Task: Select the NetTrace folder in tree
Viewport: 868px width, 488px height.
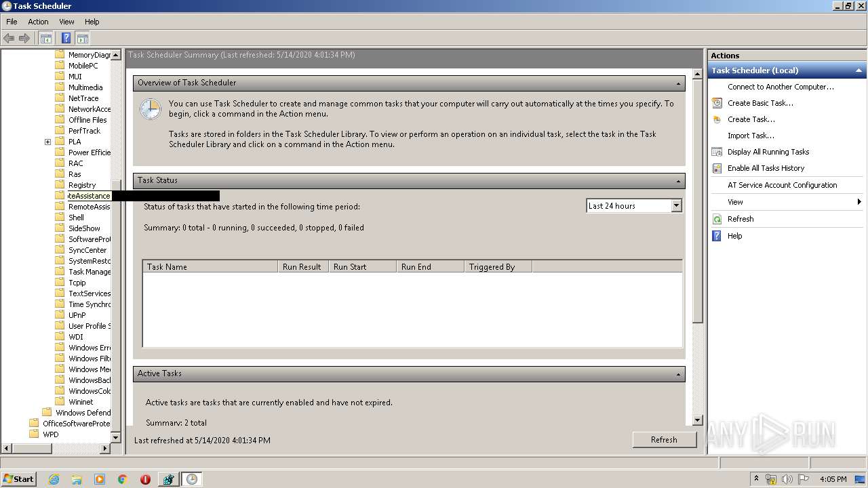Action: click(x=83, y=98)
